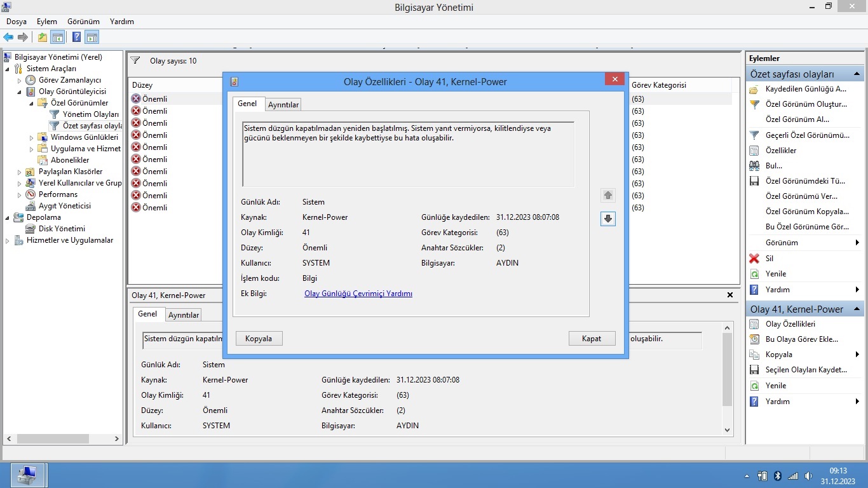868x488 pixels.
Task: Select Windows Günlükleri folder
Action: pos(84,137)
